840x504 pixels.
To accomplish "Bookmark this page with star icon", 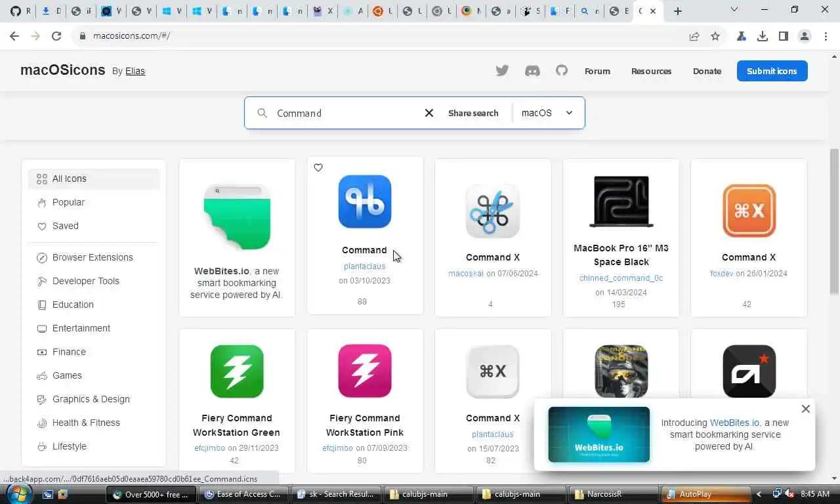I will 715,36.
